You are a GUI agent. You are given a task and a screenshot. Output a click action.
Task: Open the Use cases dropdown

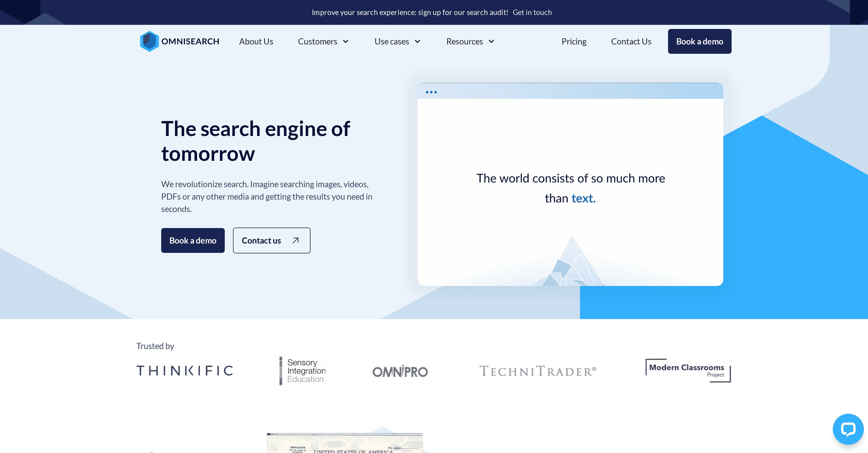click(397, 41)
